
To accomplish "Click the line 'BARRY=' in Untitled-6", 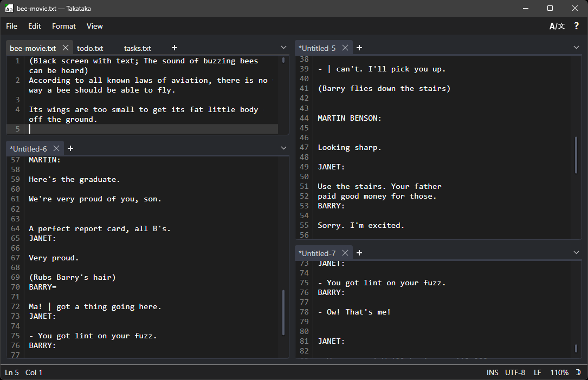I will pos(42,287).
